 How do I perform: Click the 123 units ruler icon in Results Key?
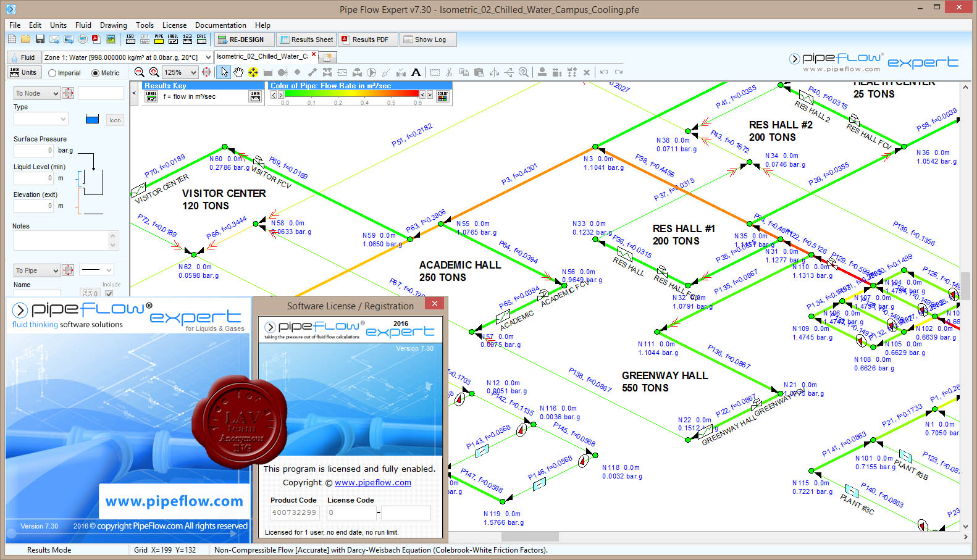click(255, 96)
